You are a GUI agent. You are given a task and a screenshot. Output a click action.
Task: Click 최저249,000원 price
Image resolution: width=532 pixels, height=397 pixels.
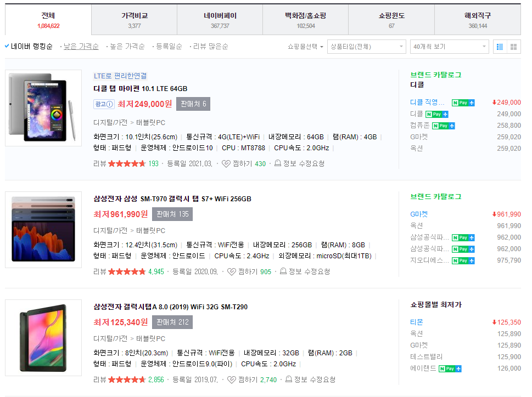(x=145, y=104)
